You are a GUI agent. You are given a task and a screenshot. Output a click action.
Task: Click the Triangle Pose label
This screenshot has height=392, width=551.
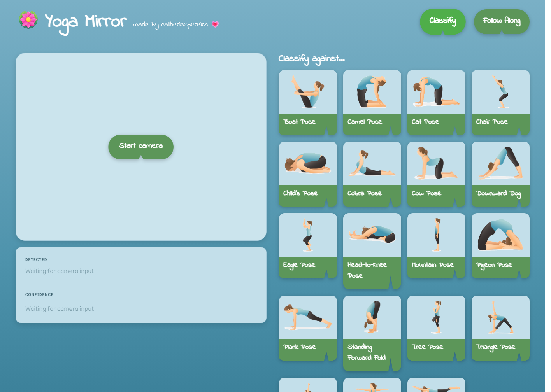(x=496, y=347)
